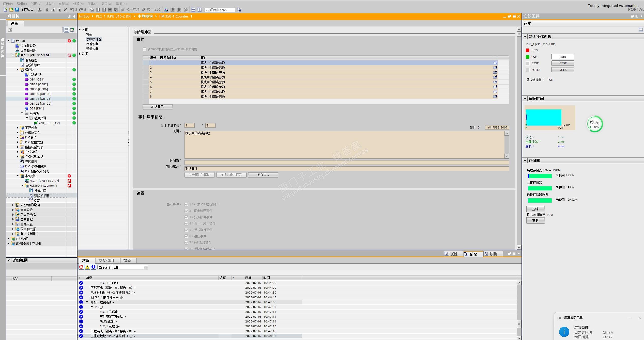Viewport: 644px width, 340px height.
Task: Expand the 功能 tree node
Action: [80, 54]
